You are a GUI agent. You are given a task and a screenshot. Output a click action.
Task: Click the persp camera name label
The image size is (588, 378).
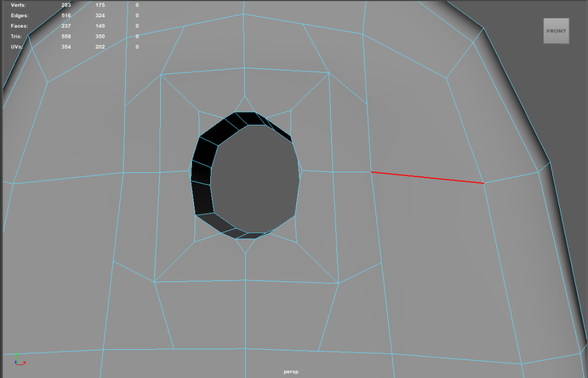(292, 372)
